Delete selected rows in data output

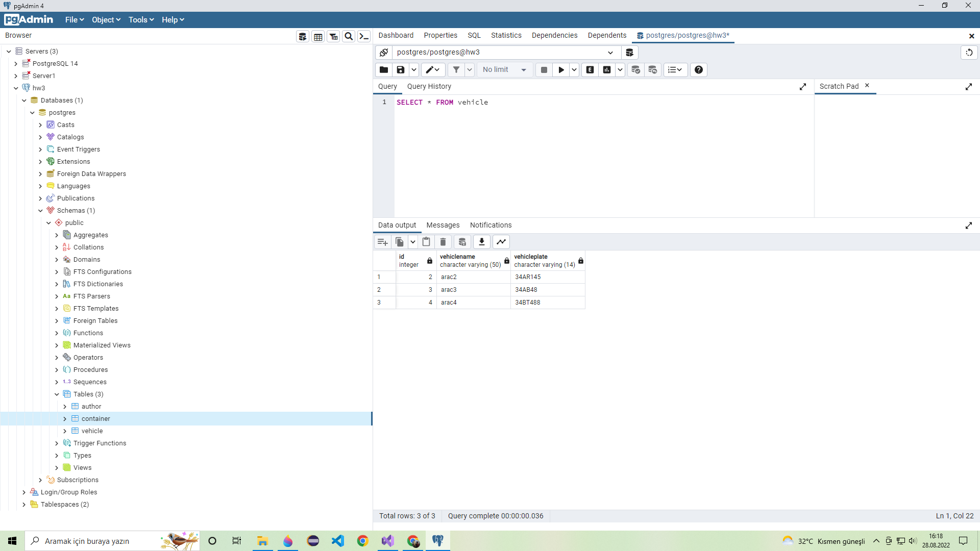pyautogui.click(x=443, y=241)
